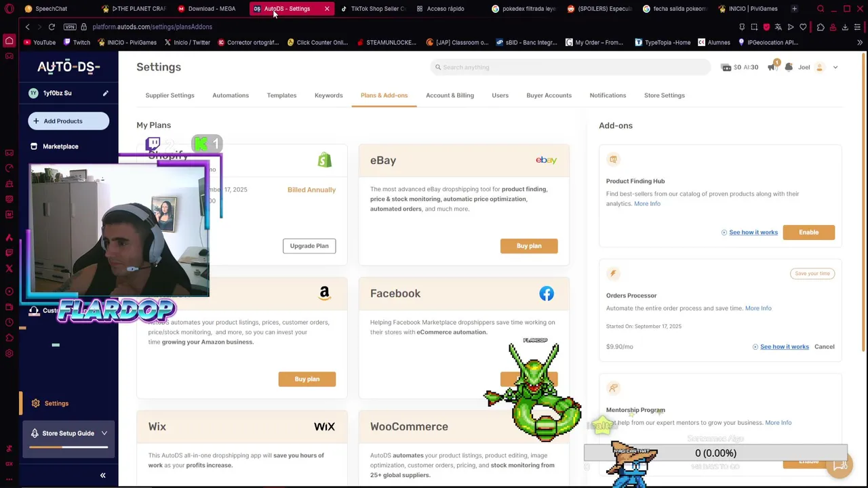This screenshot has width=868, height=488.
Task: Click the snapshot icon in the browser toolbar
Action: click(754, 26)
